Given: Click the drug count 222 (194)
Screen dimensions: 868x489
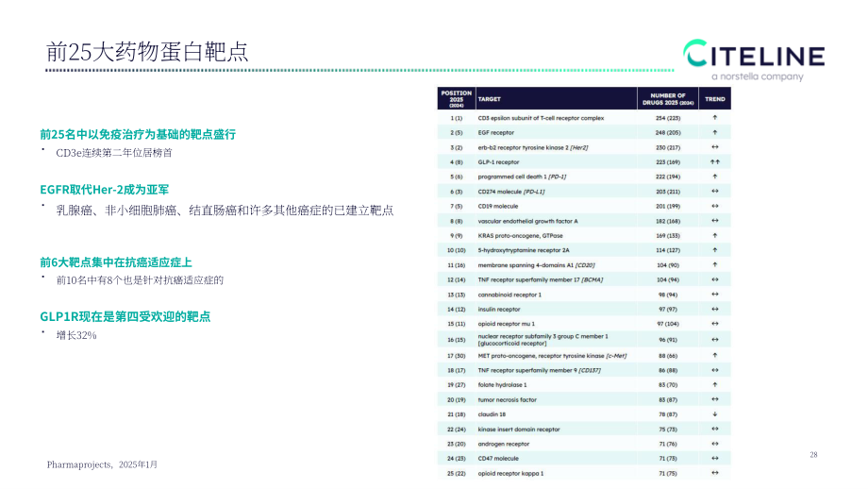Looking at the screenshot, I should point(668,177).
